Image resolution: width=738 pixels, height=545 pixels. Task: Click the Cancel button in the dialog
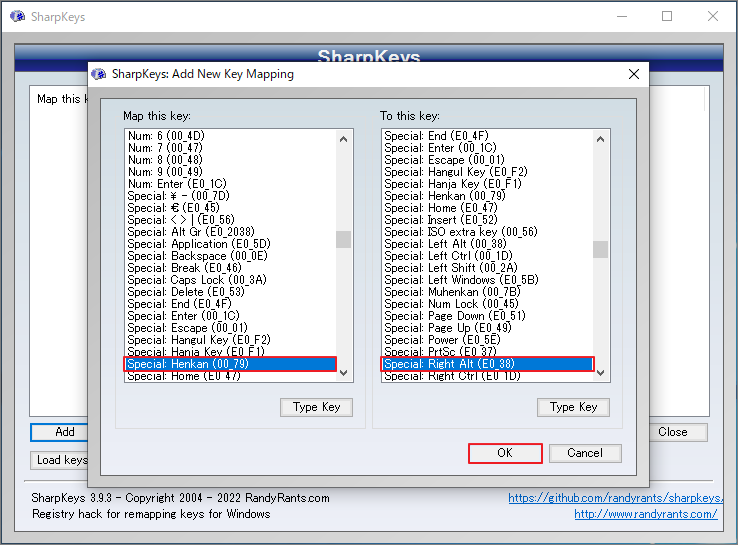click(585, 453)
